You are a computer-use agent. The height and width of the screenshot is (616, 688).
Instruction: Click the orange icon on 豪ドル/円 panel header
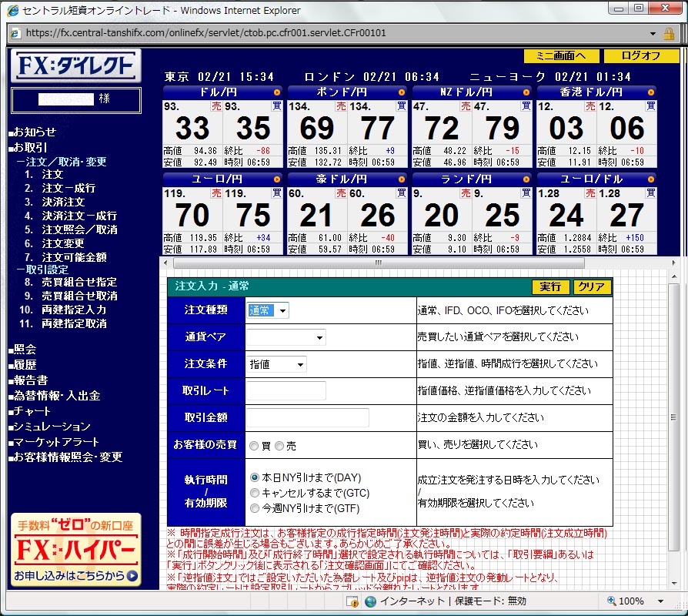[x=401, y=179]
